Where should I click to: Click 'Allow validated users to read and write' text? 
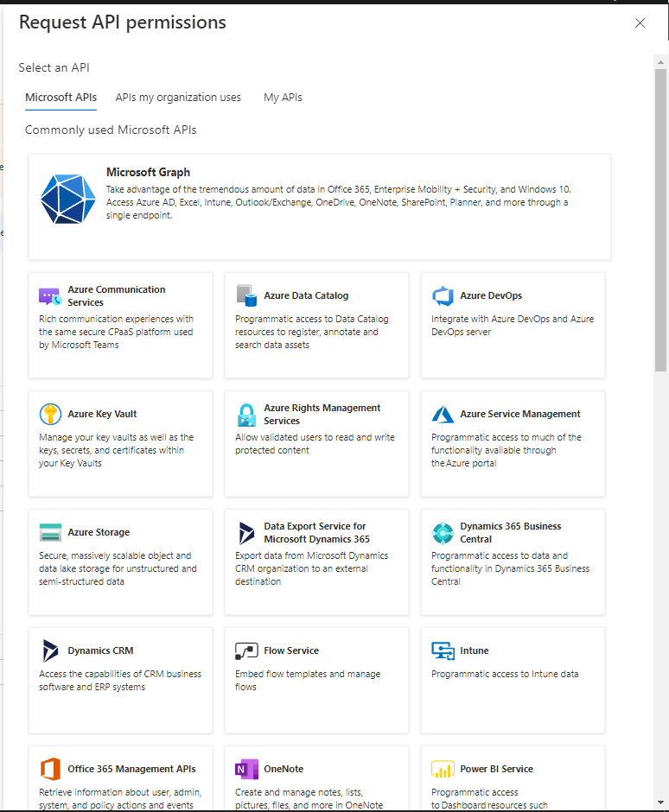[x=315, y=444]
